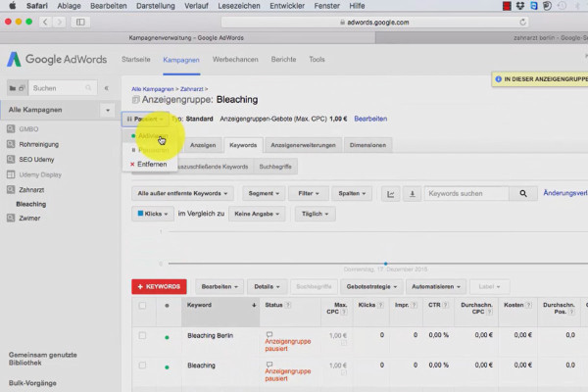Click the Google AdWords logo
Screen dimensions: 588x392
click(57, 59)
